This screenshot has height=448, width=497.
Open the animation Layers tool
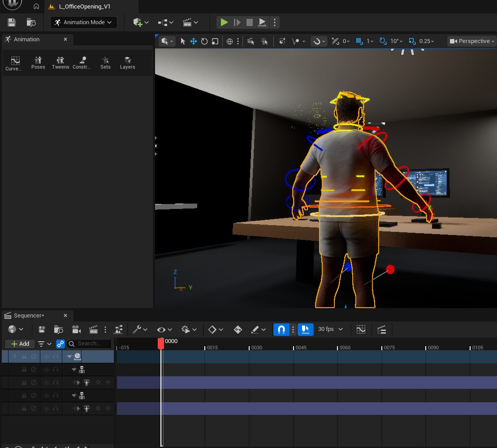tap(127, 62)
